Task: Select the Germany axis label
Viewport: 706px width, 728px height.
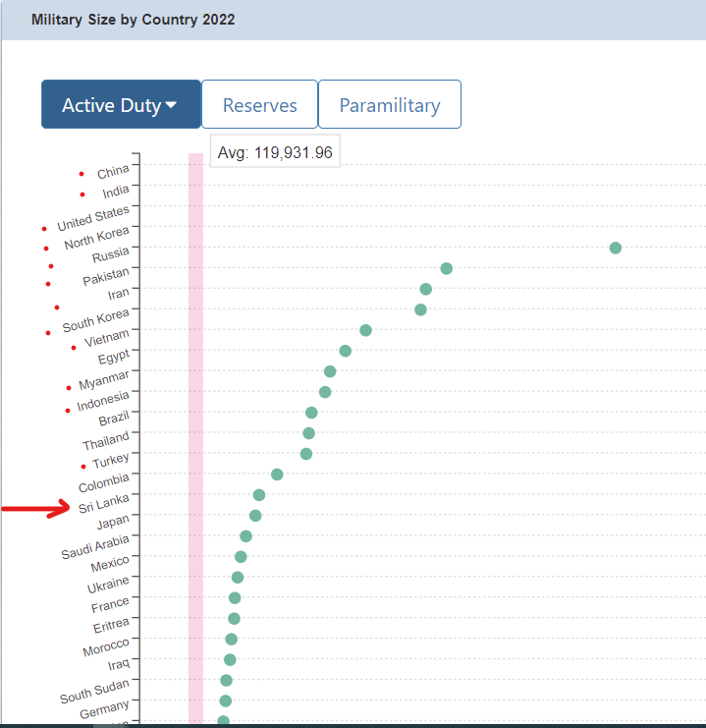Action: point(104,709)
